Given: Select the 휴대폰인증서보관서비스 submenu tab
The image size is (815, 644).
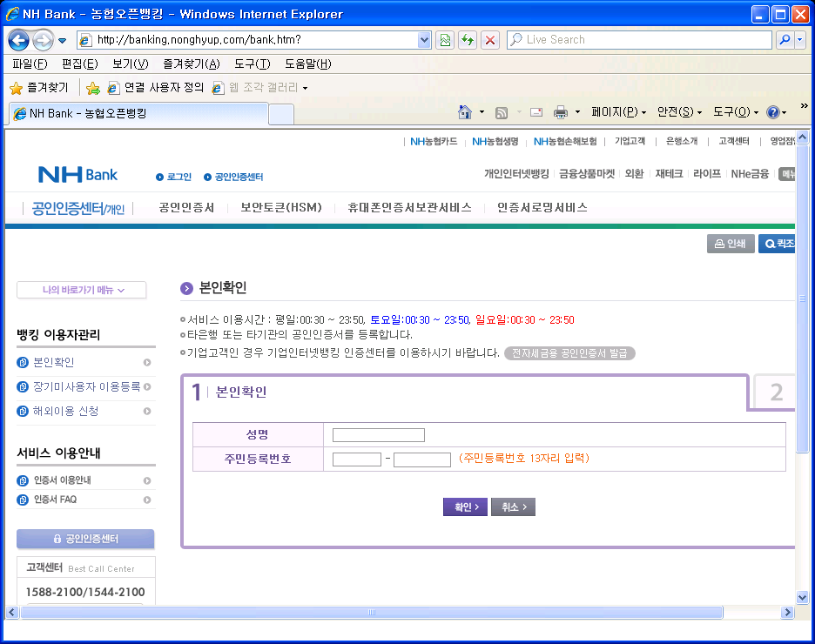Looking at the screenshot, I should tap(409, 208).
